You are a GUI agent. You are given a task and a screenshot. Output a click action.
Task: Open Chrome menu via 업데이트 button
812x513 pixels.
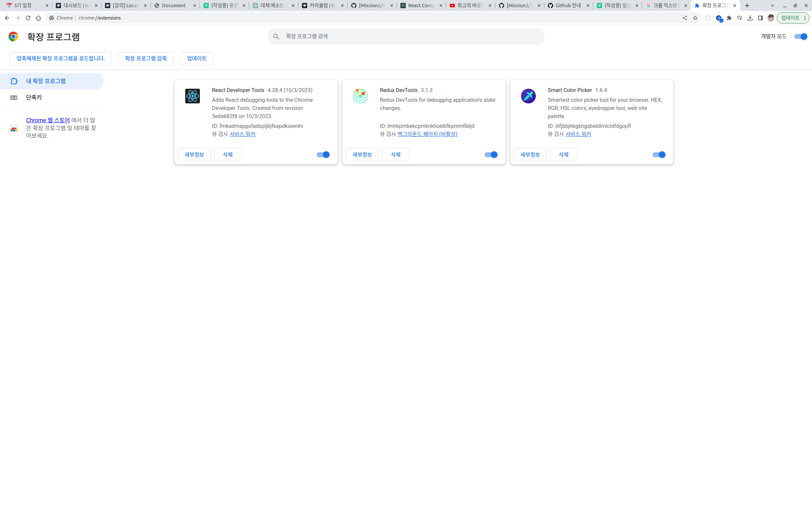(793, 18)
